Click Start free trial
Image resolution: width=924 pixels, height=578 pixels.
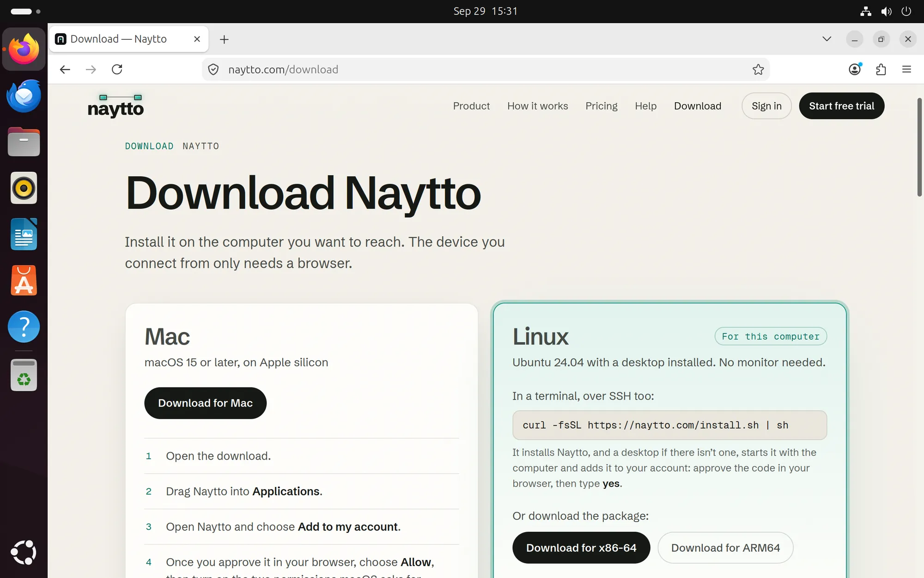coord(842,106)
